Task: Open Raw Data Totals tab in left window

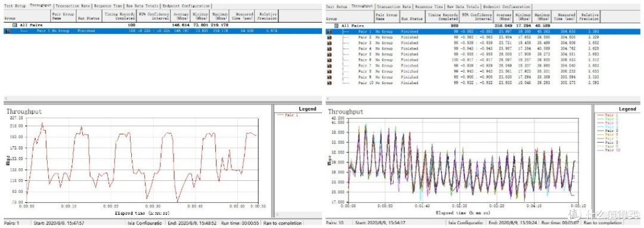Action: pos(142,6)
